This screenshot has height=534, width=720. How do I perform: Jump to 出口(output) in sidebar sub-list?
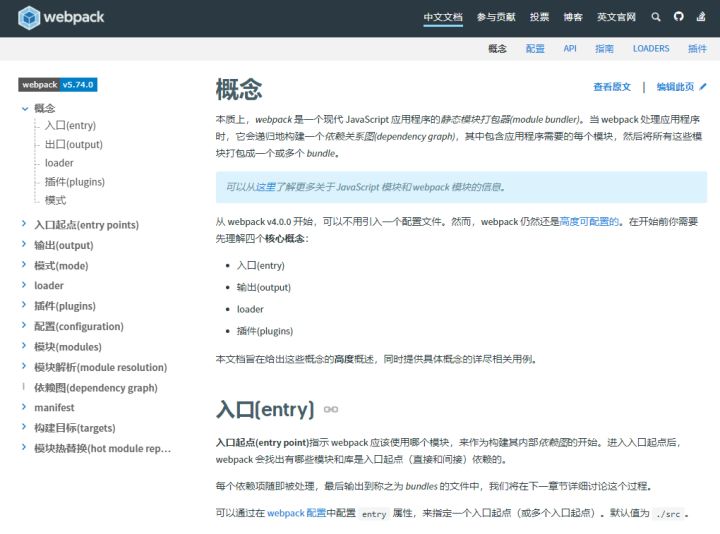73,144
